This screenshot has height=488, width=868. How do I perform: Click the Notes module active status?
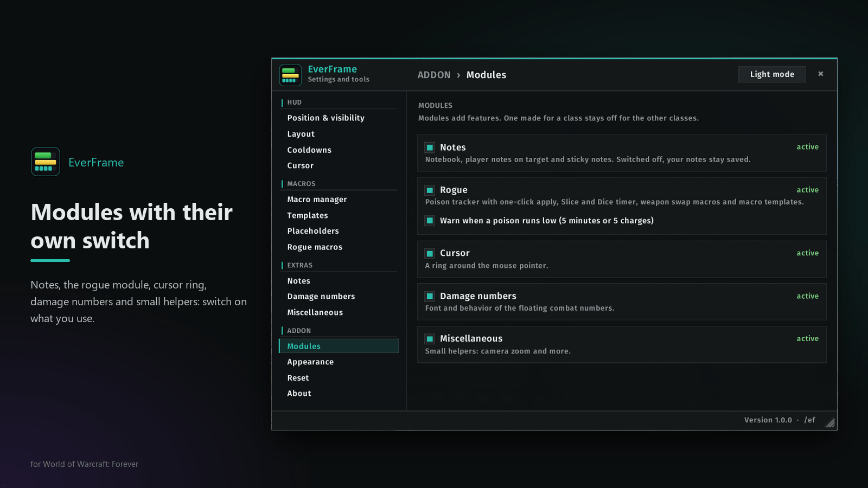(x=807, y=147)
